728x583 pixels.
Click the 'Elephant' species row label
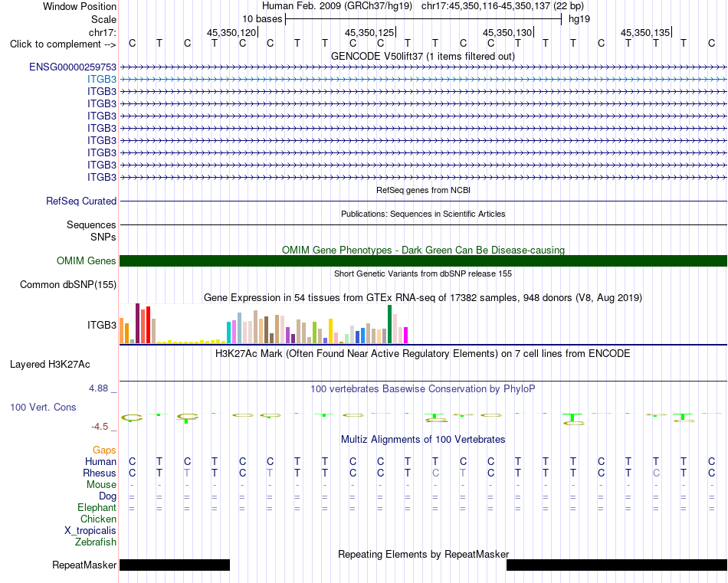(x=97, y=507)
